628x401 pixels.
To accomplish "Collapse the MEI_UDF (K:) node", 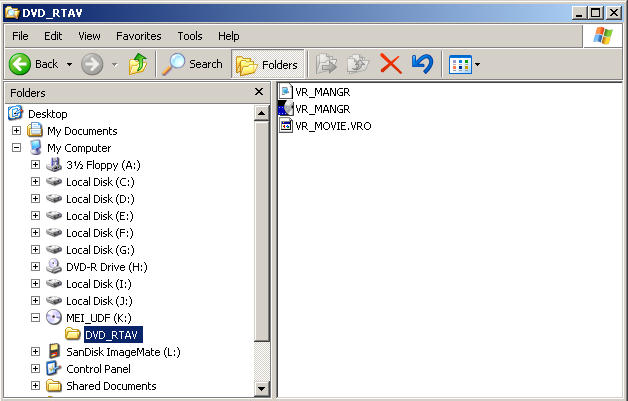I will tap(36, 318).
